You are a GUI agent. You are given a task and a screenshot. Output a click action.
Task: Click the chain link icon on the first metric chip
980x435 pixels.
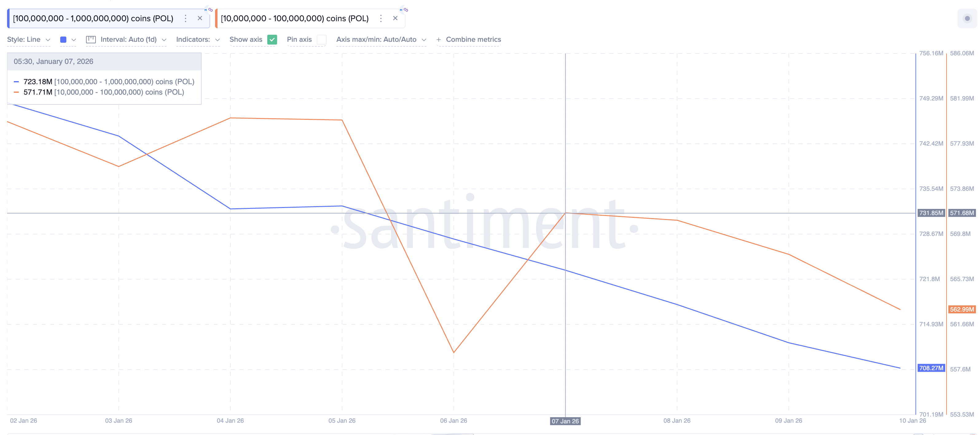pos(210,10)
